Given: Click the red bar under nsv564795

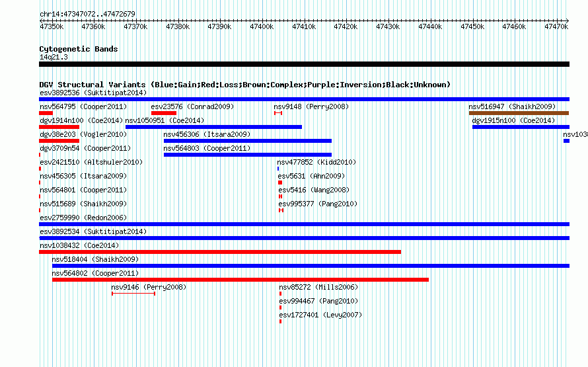Looking at the screenshot, I should (x=46, y=113).
